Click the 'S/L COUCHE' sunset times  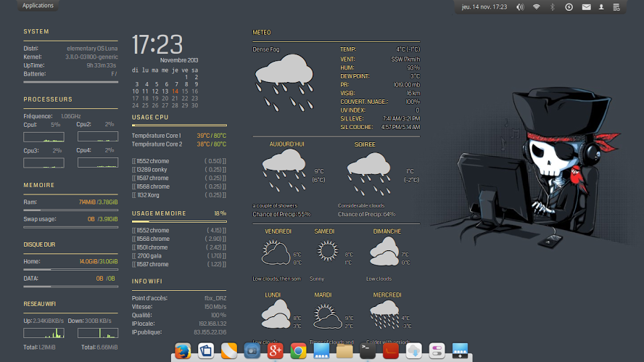tap(400, 128)
